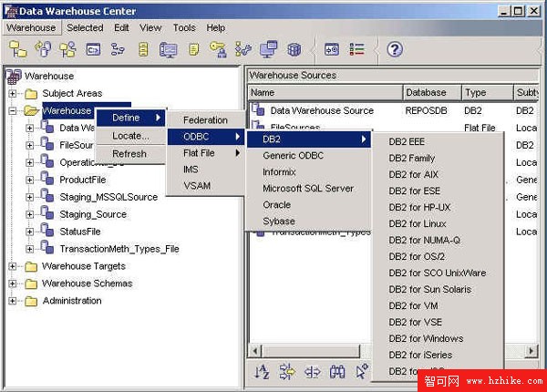The height and width of the screenshot is (392, 547).
Task: Click the cursor select icon below the list
Action: click(362, 371)
